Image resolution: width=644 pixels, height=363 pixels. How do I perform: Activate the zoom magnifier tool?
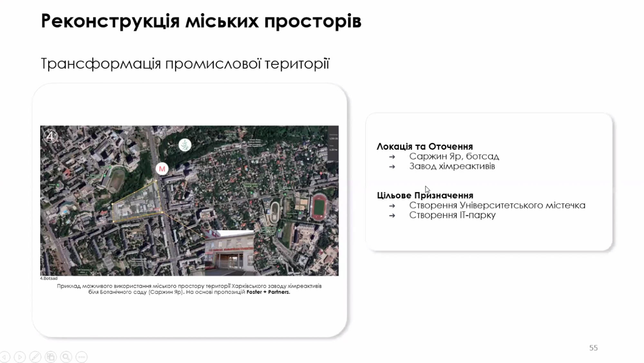tap(66, 357)
